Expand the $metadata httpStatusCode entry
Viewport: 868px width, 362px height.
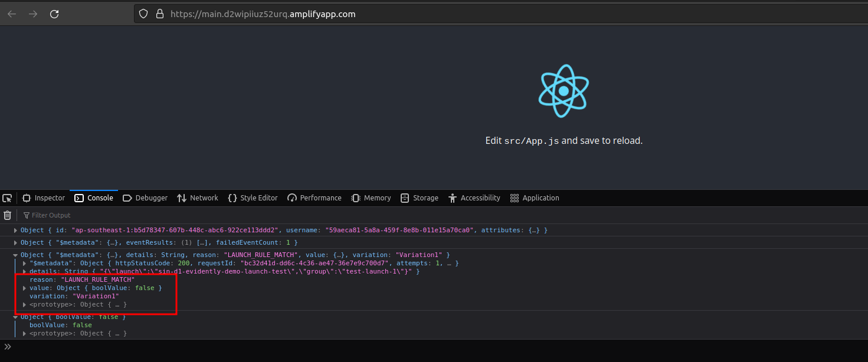24,263
